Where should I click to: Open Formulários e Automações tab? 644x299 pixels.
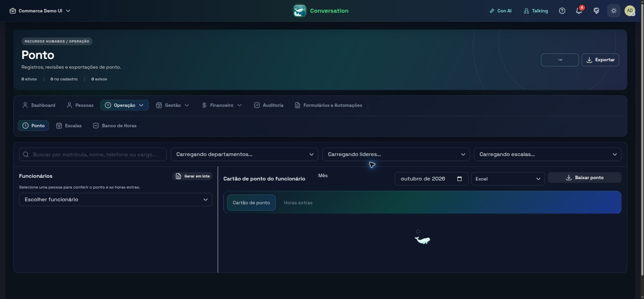click(x=328, y=105)
